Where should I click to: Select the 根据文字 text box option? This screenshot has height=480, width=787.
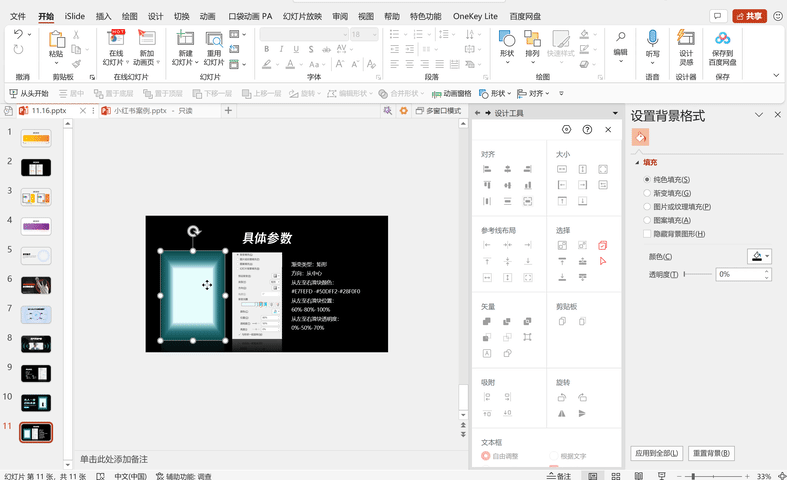coord(554,456)
